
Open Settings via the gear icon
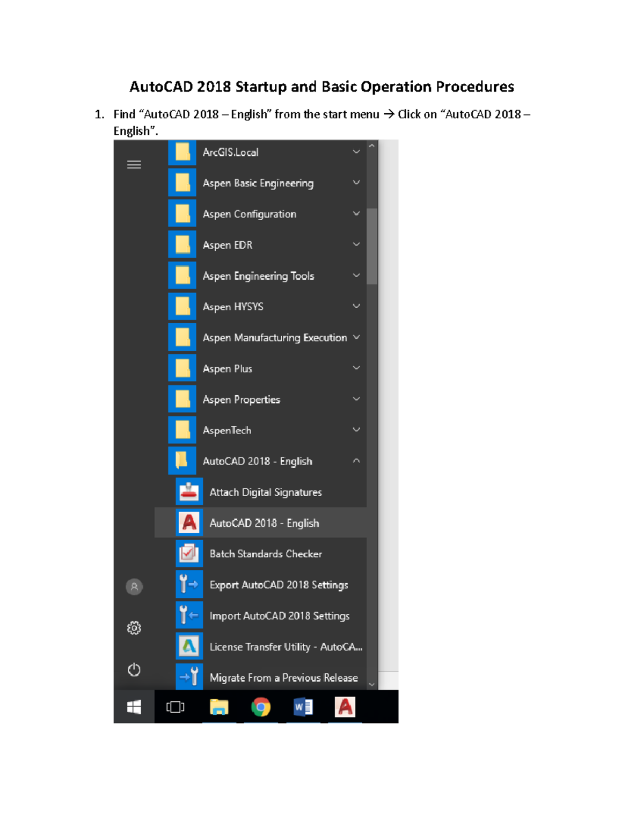(x=134, y=628)
